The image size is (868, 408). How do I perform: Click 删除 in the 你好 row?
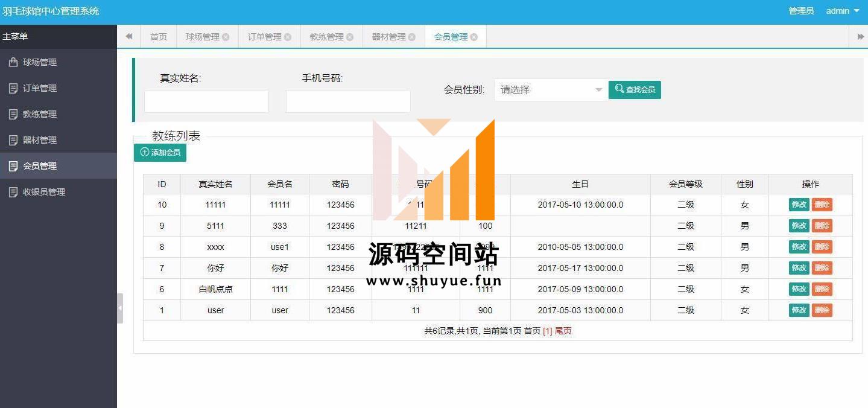822,268
